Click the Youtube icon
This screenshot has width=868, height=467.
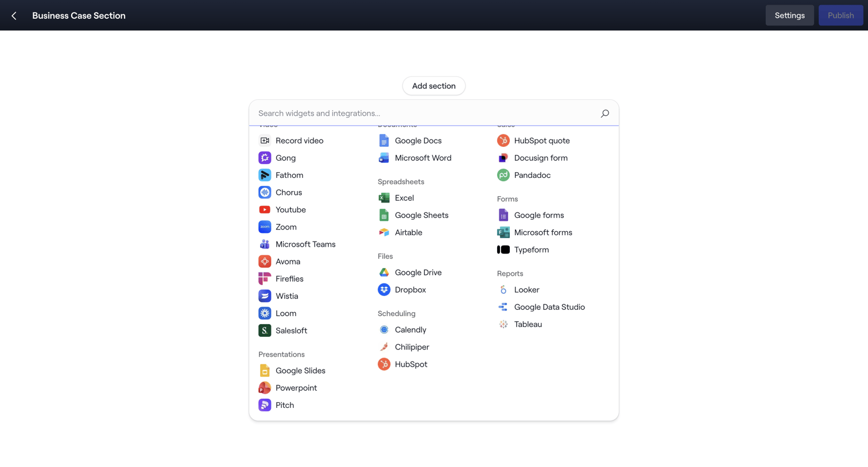[x=265, y=209]
